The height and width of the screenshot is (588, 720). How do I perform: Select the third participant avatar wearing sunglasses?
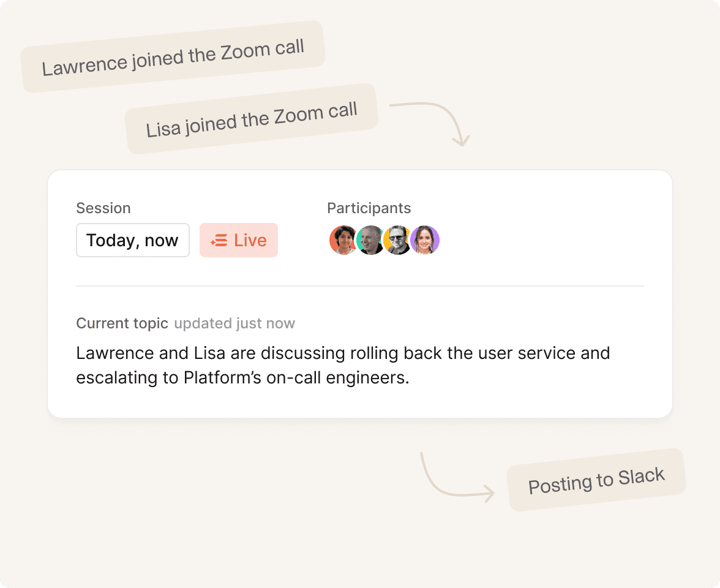pos(398,240)
